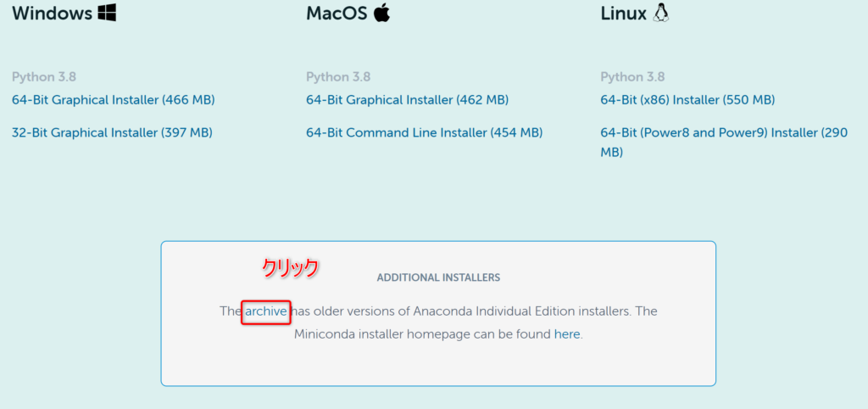Download Linux 64-Bit (x86) Installer (550 MB)
Viewport: 868px width, 409px height.
(688, 100)
